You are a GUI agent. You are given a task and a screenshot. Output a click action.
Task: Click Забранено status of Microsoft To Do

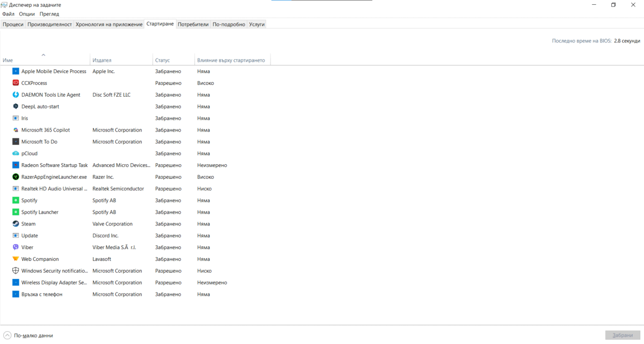click(x=168, y=142)
